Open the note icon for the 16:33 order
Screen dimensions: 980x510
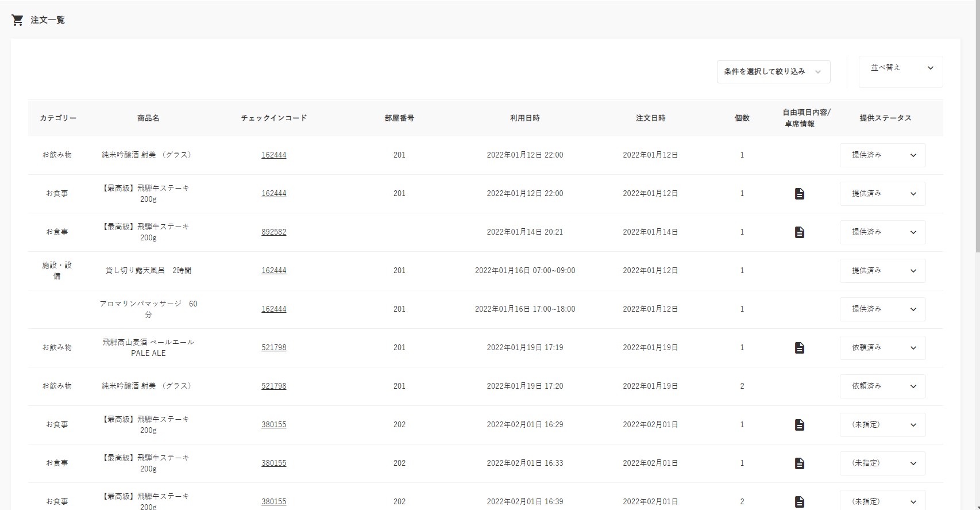click(x=799, y=463)
